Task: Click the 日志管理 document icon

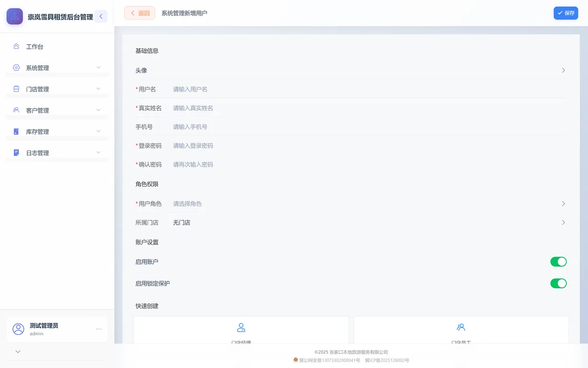Action: pyautogui.click(x=16, y=153)
